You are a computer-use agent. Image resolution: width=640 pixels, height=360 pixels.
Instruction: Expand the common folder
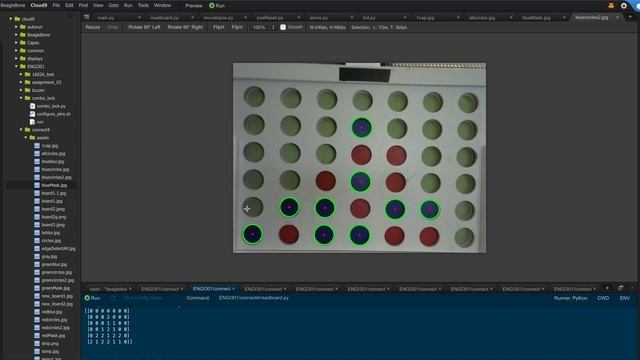click(x=16, y=51)
